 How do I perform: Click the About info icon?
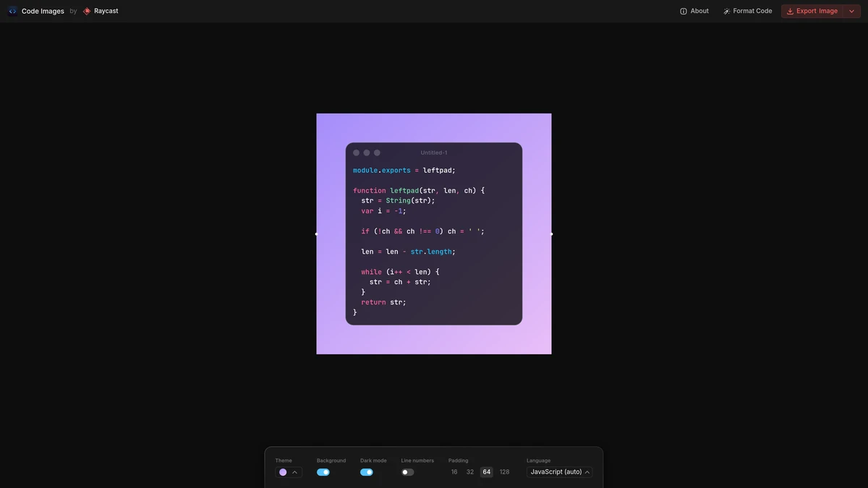coord(683,11)
